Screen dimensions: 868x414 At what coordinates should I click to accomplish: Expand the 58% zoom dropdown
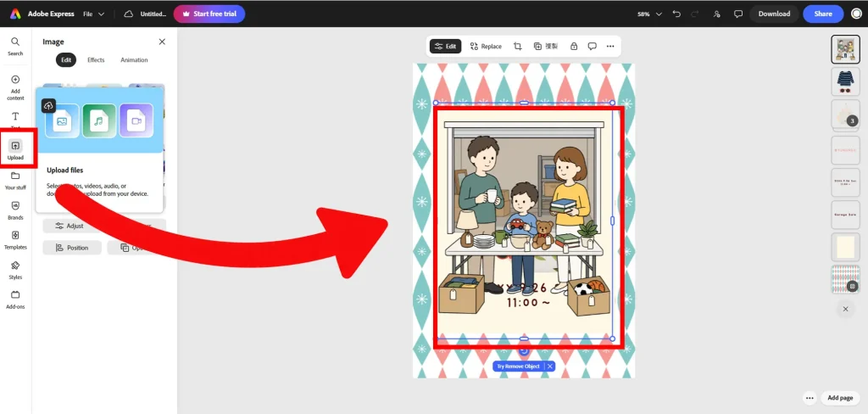(649, 14)
